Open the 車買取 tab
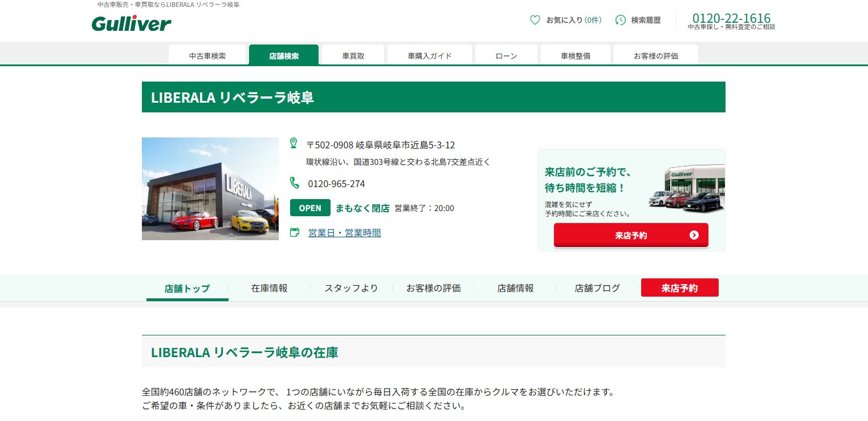 coord(353,56)
